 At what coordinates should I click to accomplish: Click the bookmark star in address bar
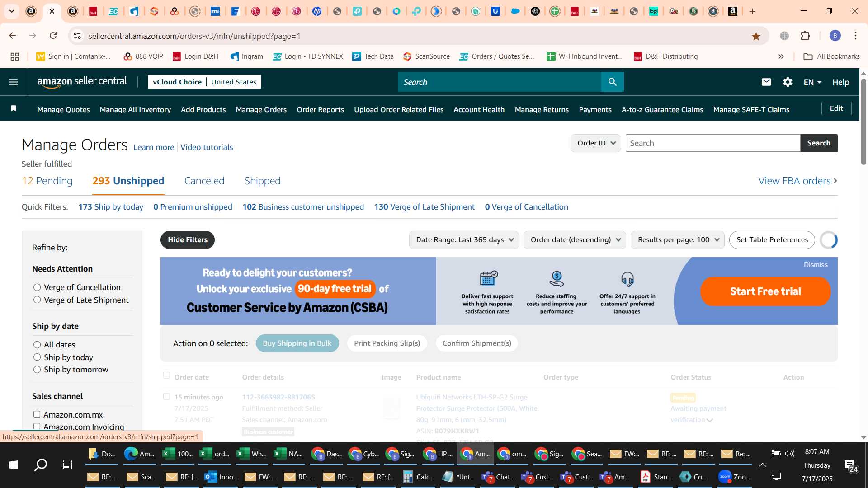pos(756,36)
